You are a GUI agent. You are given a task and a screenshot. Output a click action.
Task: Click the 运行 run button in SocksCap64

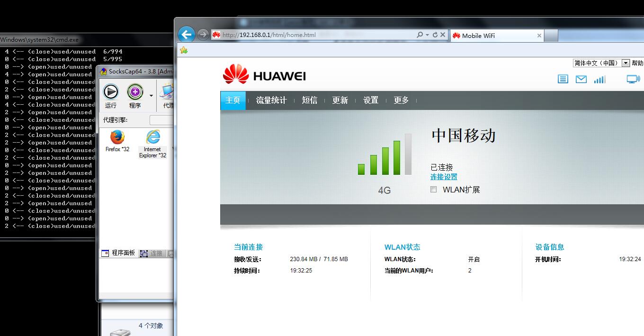tap(111, 95)
